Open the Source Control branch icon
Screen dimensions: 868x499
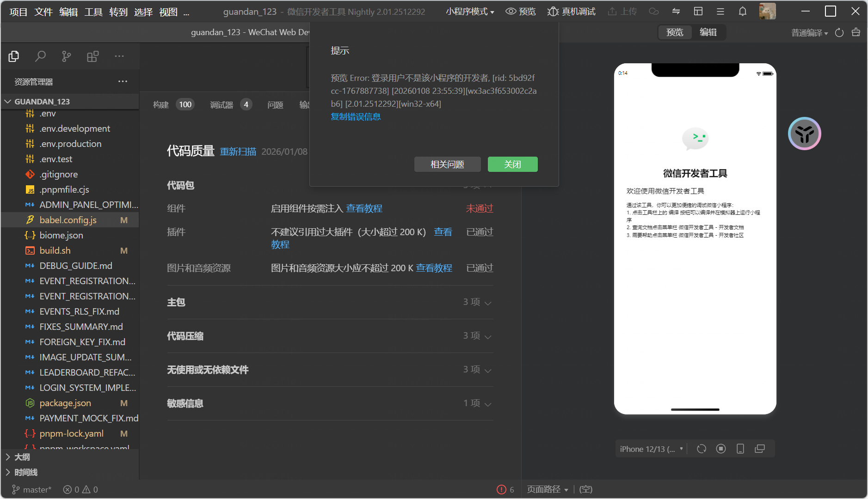[67, 56]
